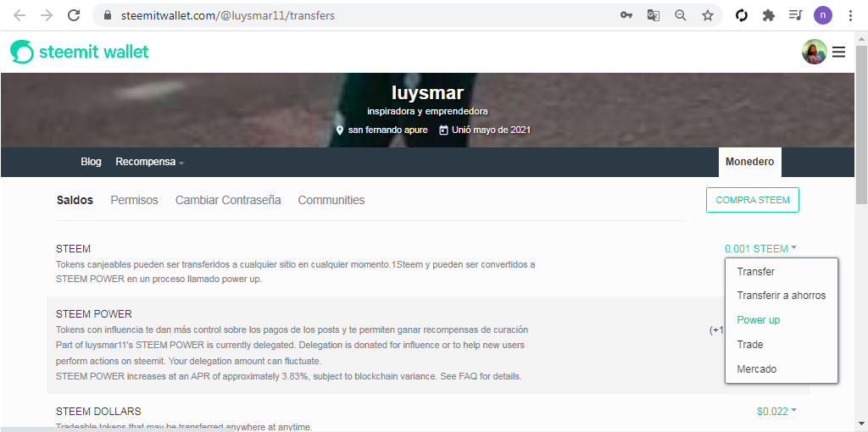Expand the $0.022 Steem Dollars dropdown
The image size is (868, 432).
(x=776, y=411)
